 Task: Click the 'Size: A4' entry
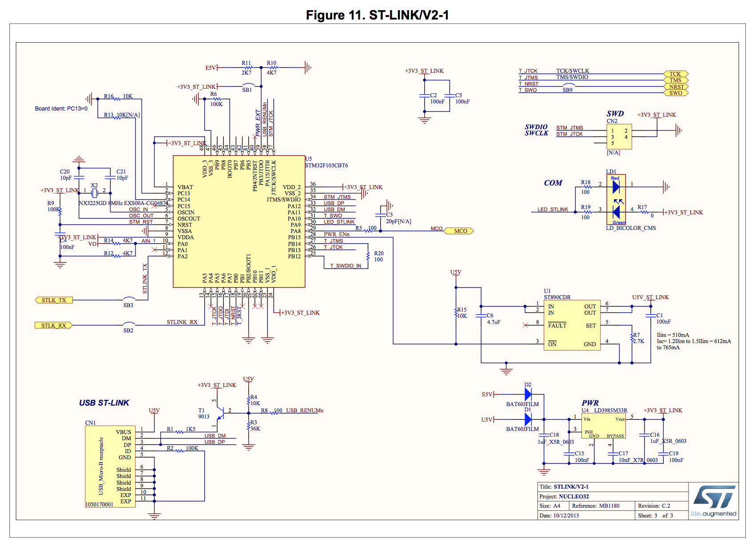click(550, 506)
